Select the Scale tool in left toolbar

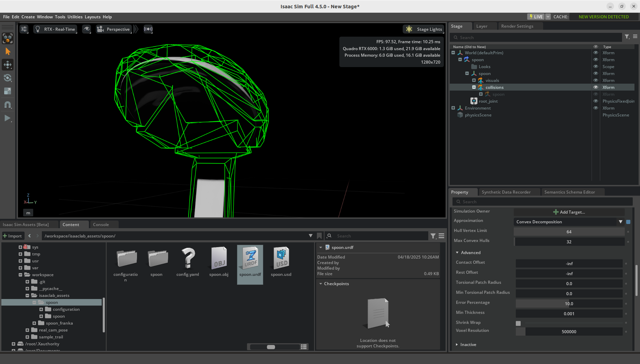pos(8,91)
